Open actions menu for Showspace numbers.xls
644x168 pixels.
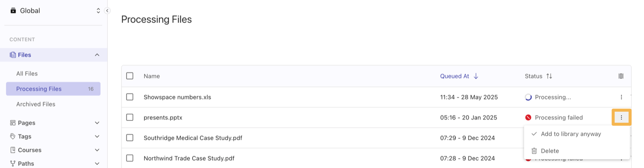621,97
